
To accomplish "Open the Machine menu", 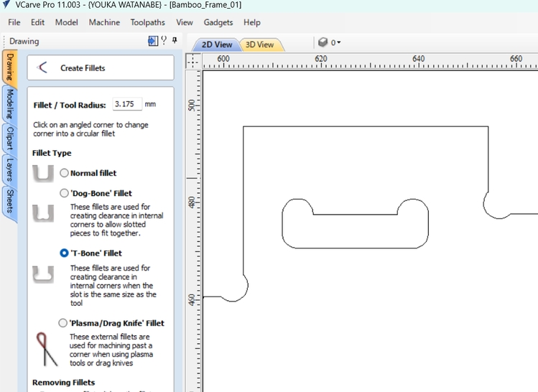I will pos(104,22).
